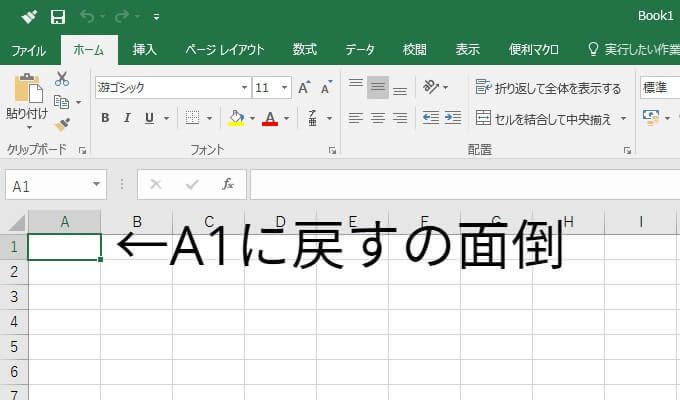
Task: Toggle Italic formatting
Action: 127,118
